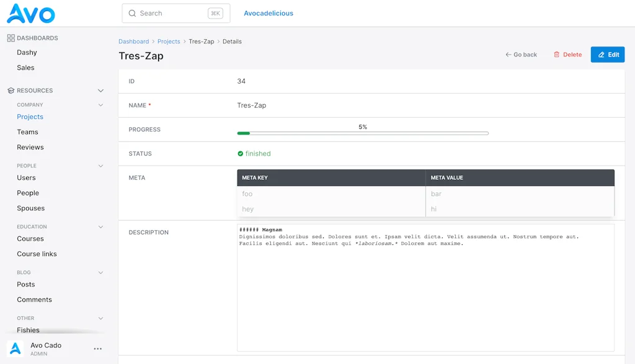Click the Projects breadcrumb link

pyautogui.click(x=169, y=41)
